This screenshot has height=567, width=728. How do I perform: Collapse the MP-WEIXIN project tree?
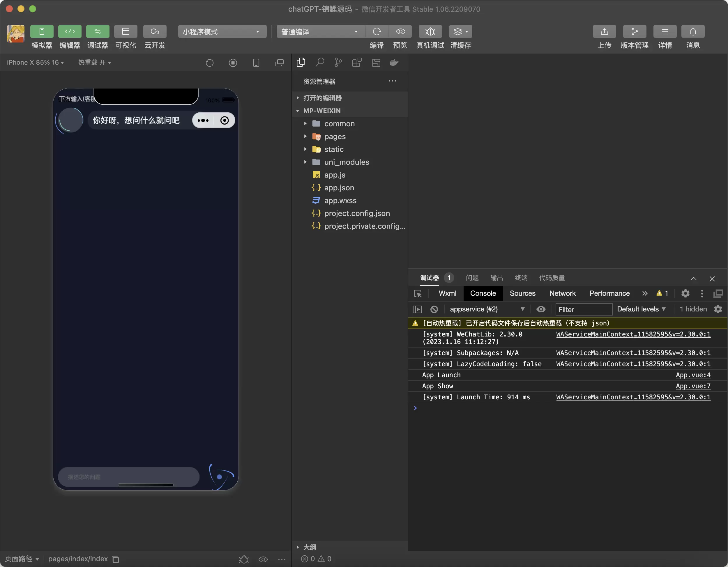[350, 111]
